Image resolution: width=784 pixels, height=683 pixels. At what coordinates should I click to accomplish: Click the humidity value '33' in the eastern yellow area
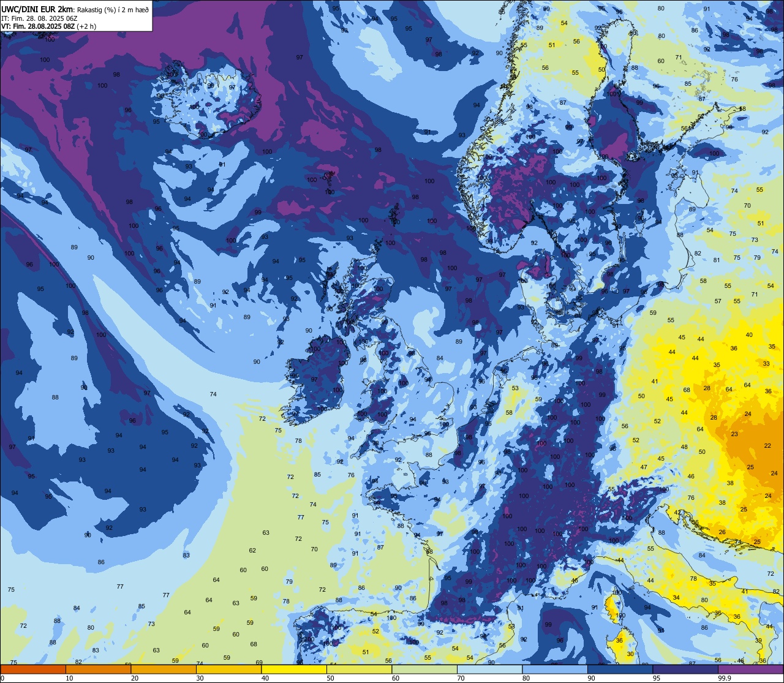(x=766, y=364)
